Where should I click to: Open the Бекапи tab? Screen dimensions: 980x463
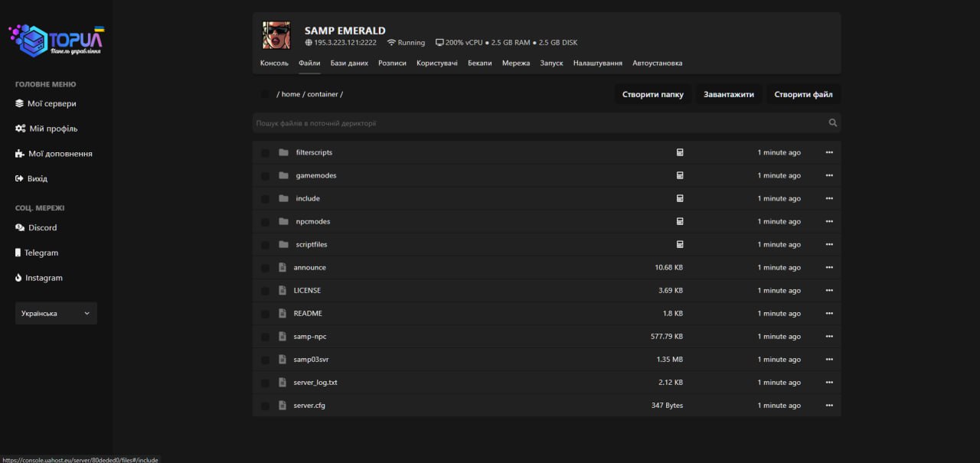[x=479, y=64]
